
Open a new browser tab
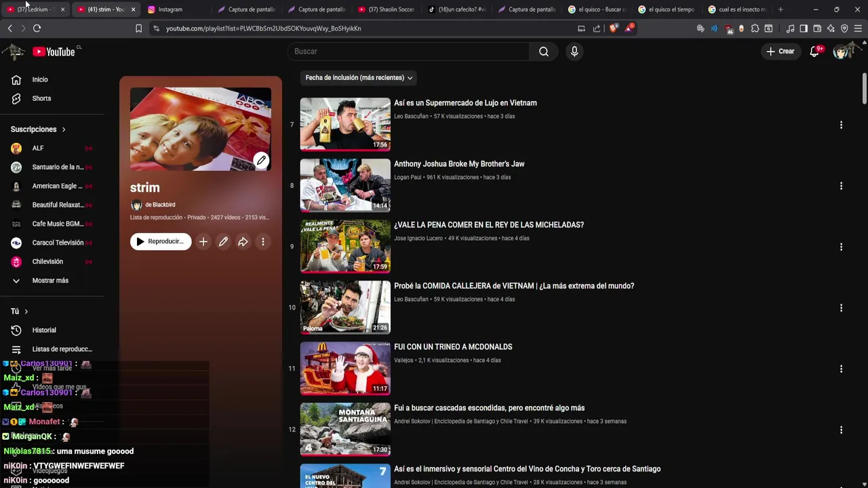[781, 9]
